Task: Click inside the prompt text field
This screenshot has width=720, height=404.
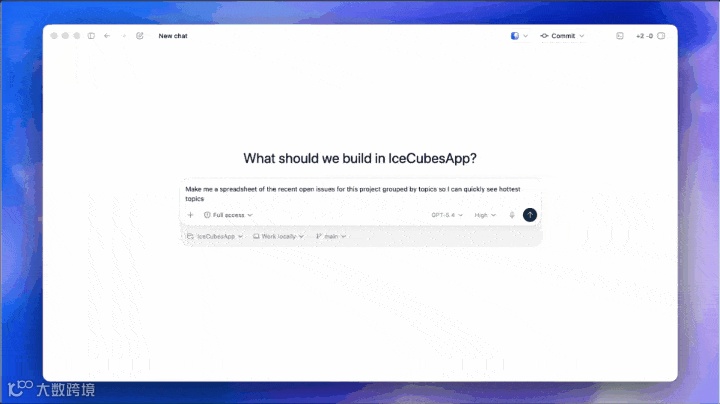Action: (x=360, y=194)
